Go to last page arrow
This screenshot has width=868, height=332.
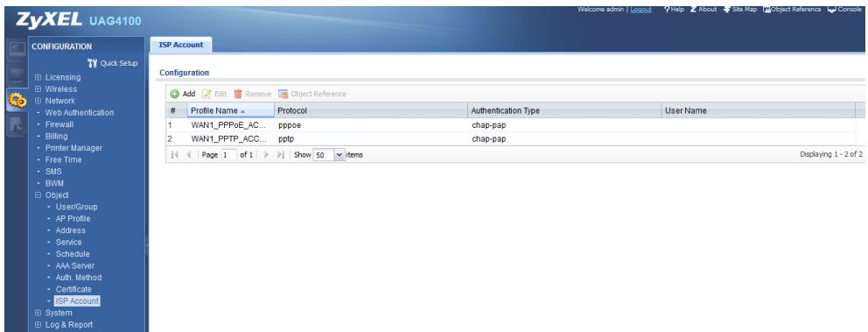(281, 155)
